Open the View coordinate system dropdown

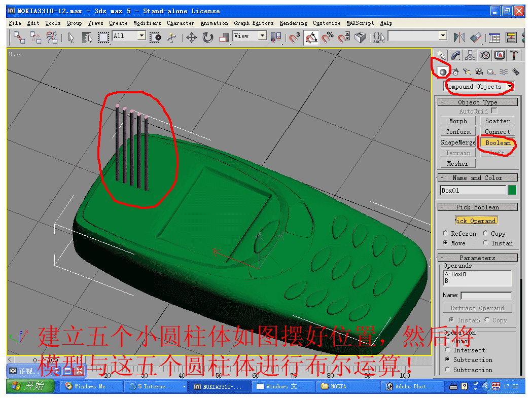pyautogui.click(x=262, y=35)
